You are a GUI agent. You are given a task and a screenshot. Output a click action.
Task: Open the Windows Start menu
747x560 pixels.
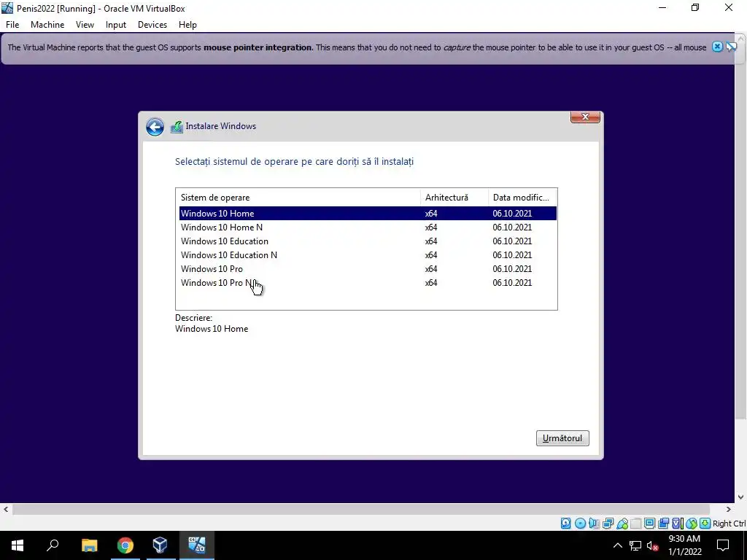tap(18, 545)
